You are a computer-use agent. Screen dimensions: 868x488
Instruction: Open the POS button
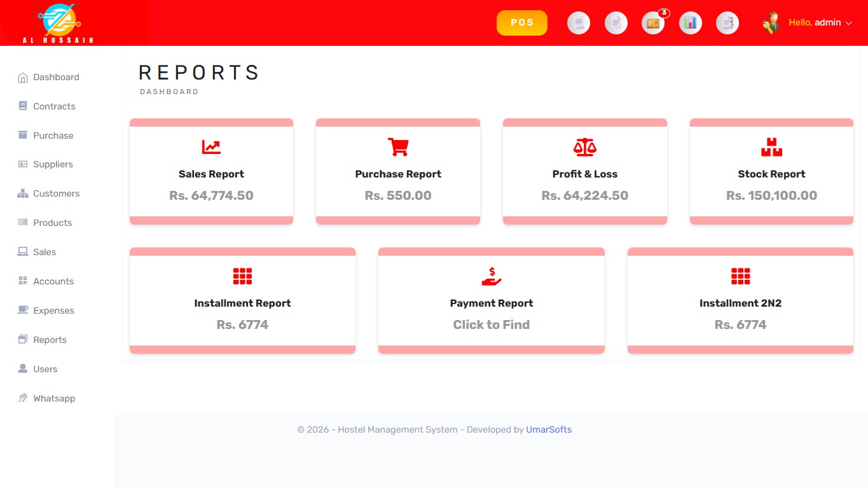click(x=521, y=23)
